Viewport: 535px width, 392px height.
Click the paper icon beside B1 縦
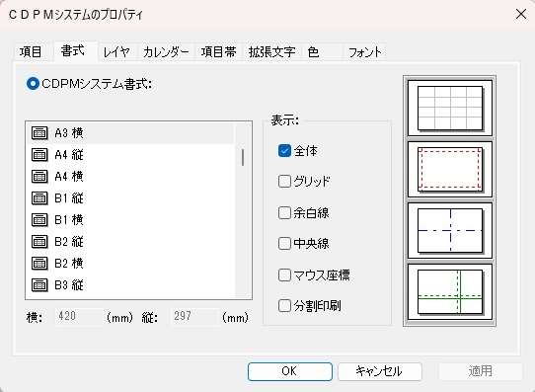click(x=39, y=198)
